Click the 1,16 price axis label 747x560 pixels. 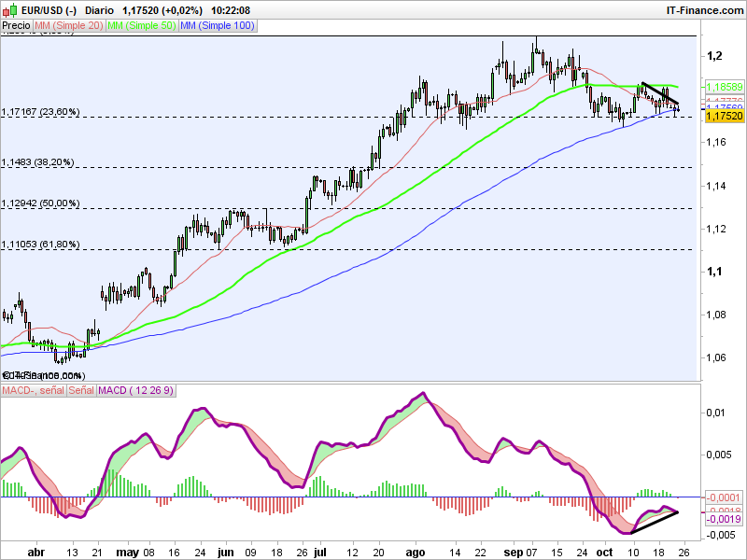(716, 142)
